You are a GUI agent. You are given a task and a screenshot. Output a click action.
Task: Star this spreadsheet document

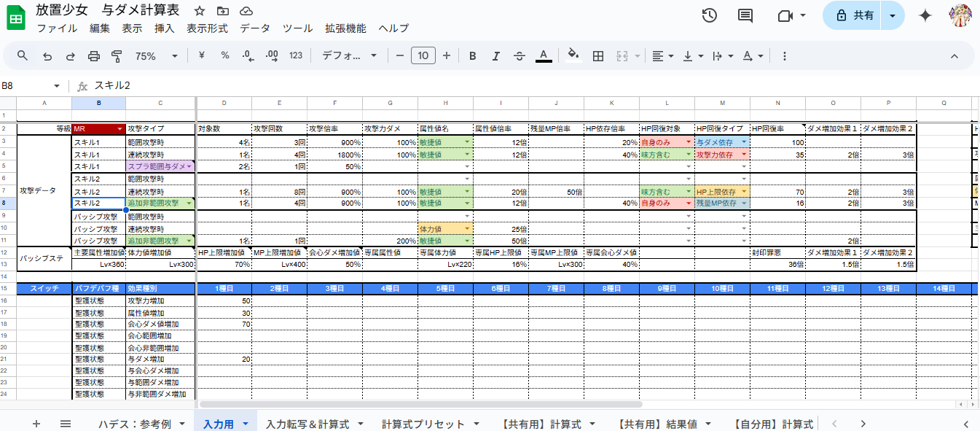tap(200, 11)
